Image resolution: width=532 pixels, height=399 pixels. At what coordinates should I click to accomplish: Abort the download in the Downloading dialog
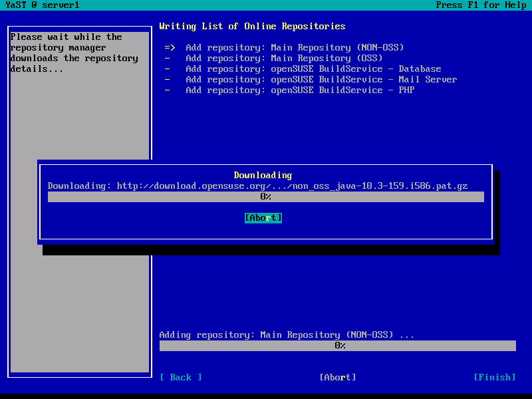click(263, 218)
